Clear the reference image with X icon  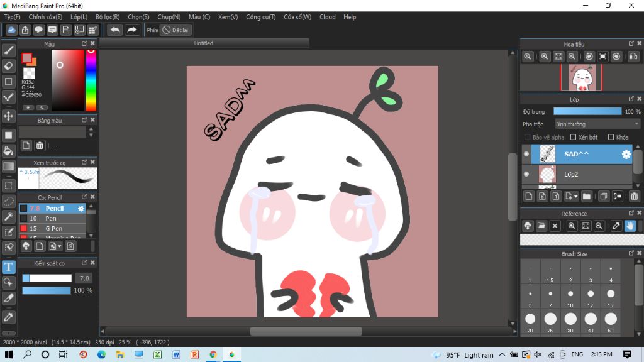coord(555,226)
